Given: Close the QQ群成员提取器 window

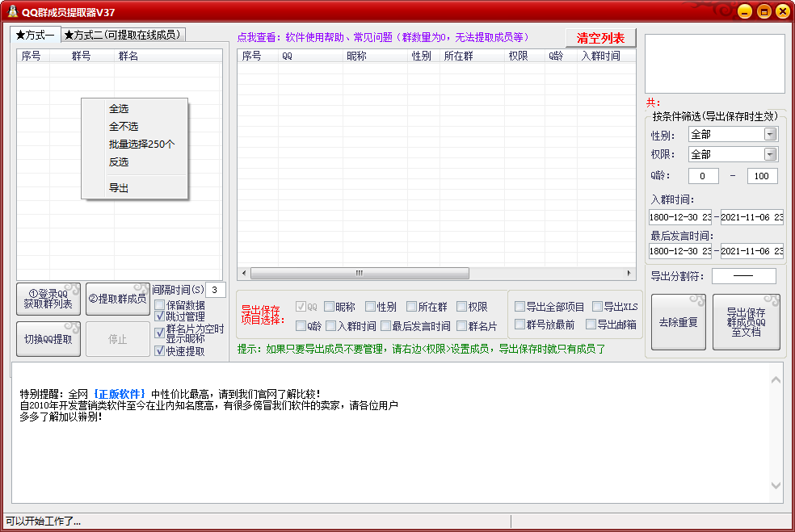Looking at the screenshot, I should pos(783,11).
